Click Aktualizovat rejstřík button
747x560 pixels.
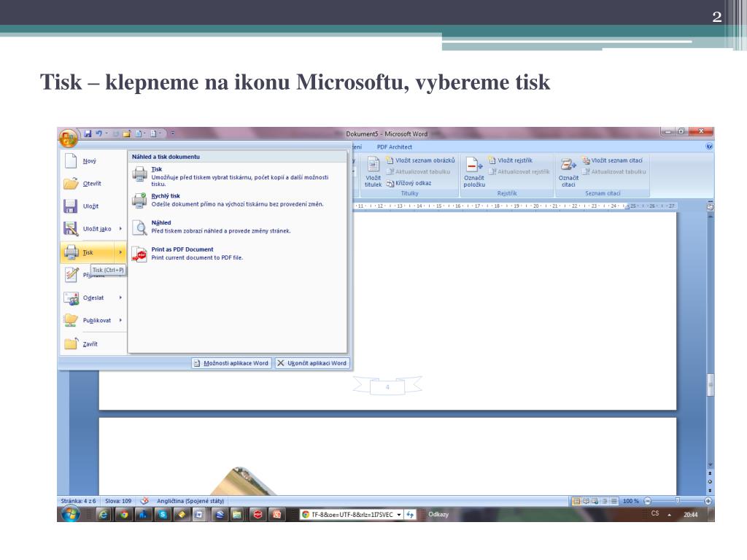[519, 172]
